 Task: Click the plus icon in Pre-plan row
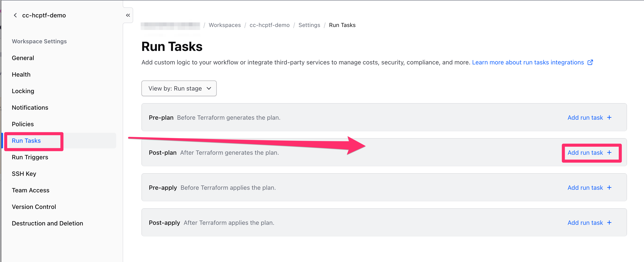click(x=609, y=118)
